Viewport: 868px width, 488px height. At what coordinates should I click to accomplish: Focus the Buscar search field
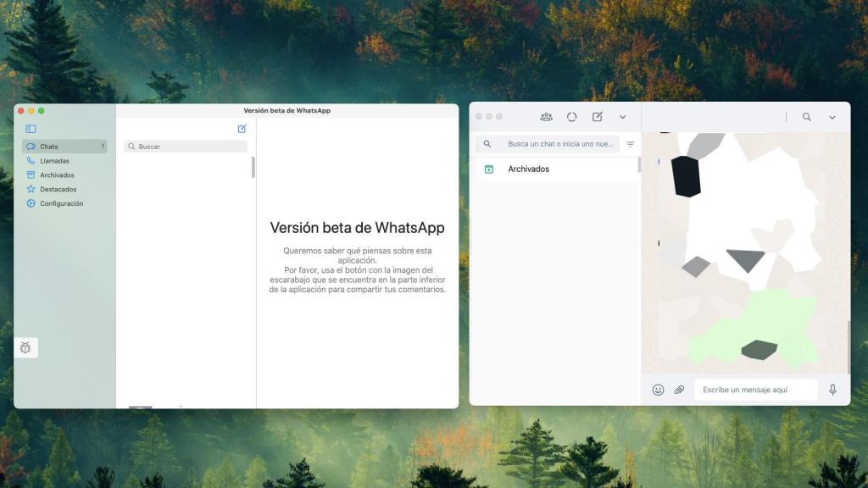(186, 146)
